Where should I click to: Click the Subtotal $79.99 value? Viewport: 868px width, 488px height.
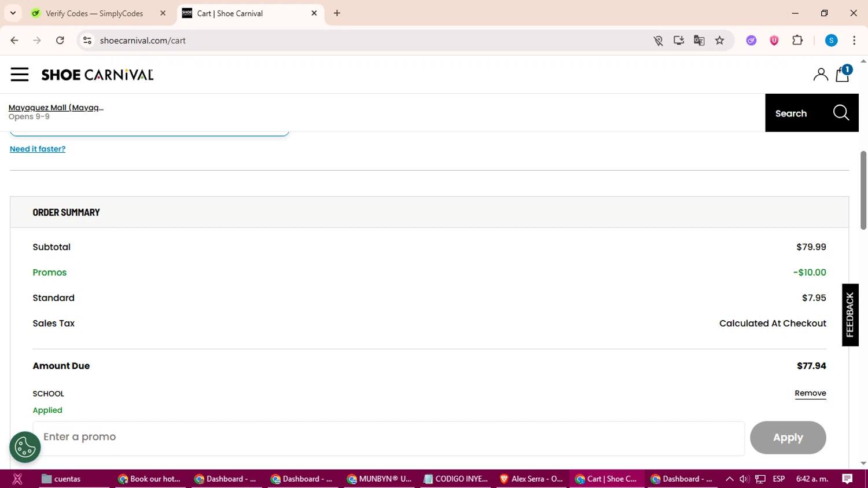[x=811, y=247]
